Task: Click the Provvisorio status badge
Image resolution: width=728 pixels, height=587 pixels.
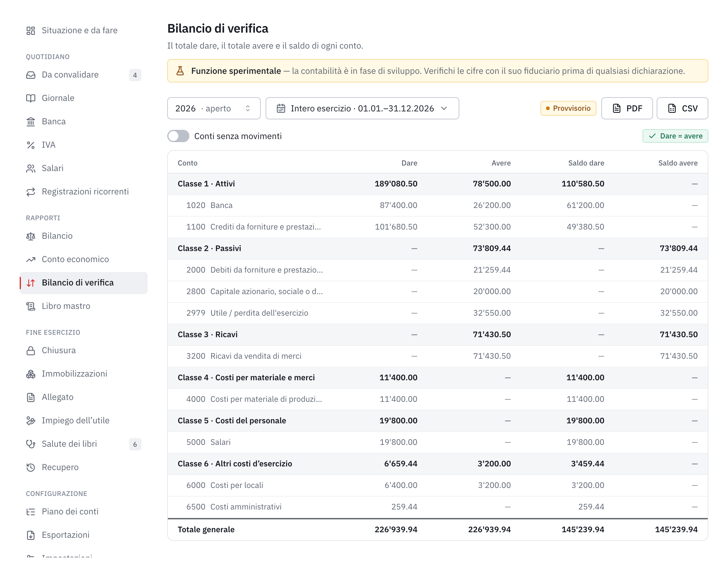Action: (568, 108)
